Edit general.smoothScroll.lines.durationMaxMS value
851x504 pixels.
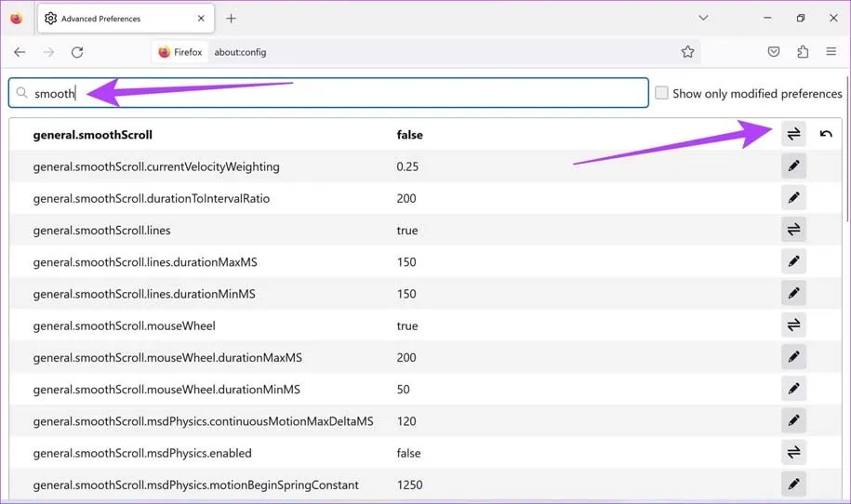tap(793, 262)
